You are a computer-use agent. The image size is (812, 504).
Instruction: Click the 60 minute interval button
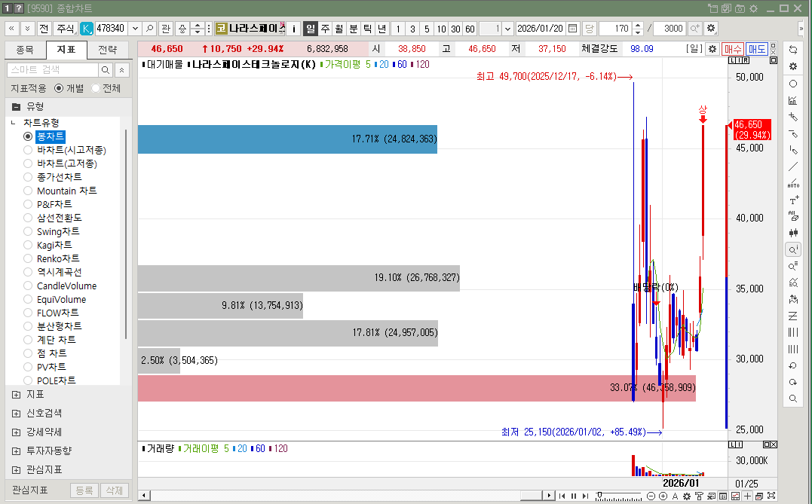pos(470,29)
